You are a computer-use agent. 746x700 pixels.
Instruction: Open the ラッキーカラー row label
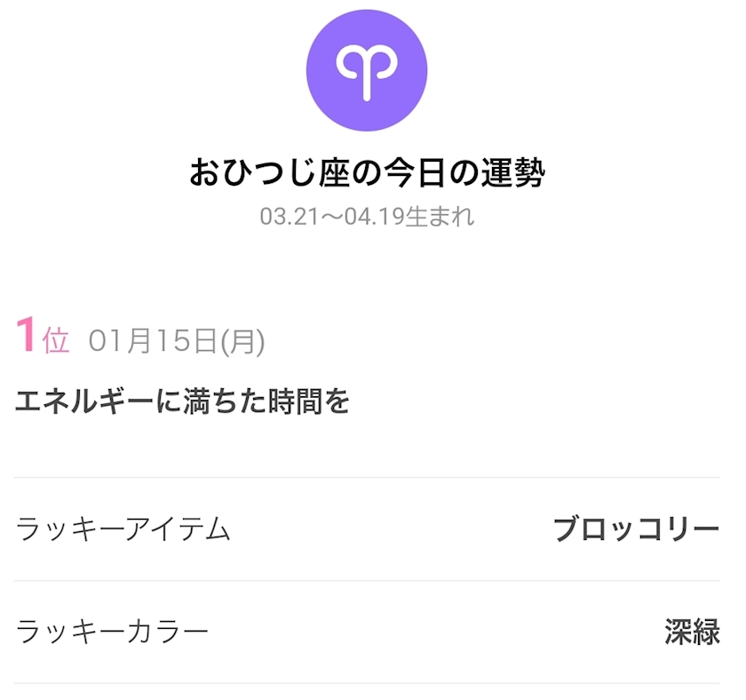click(x=112, y=632)
